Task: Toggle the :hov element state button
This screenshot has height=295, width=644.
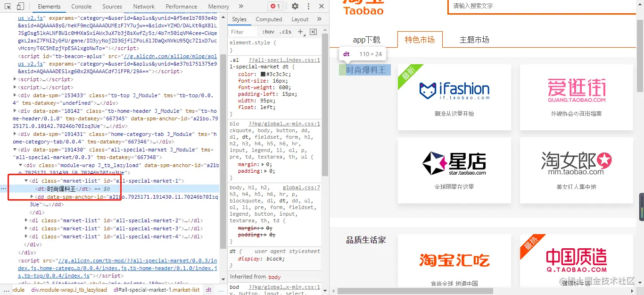Action: point(268,32)
